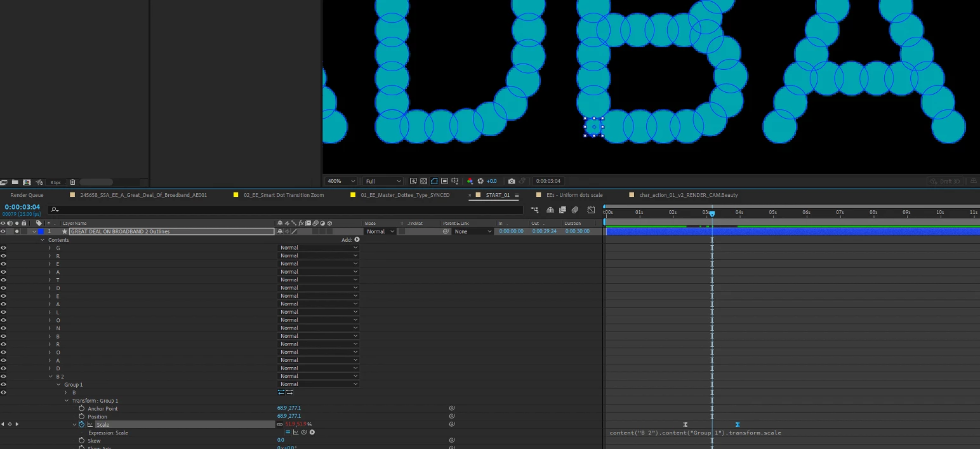Create a new composition from the Project panel
Screen dimensions: 980x449
(x=28, y=182)
